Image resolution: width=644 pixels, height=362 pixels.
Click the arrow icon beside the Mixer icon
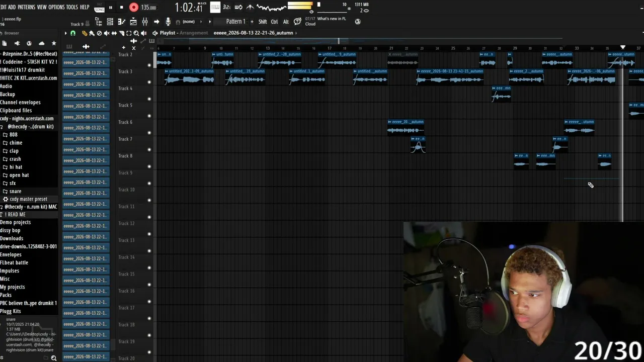(x=156, y=22)
